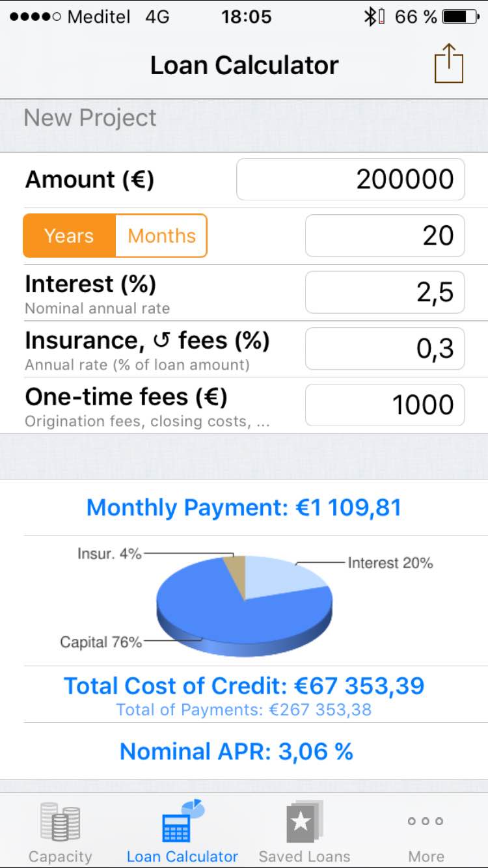
Task: Switch duration unit to Months
Action: point(161,236)
